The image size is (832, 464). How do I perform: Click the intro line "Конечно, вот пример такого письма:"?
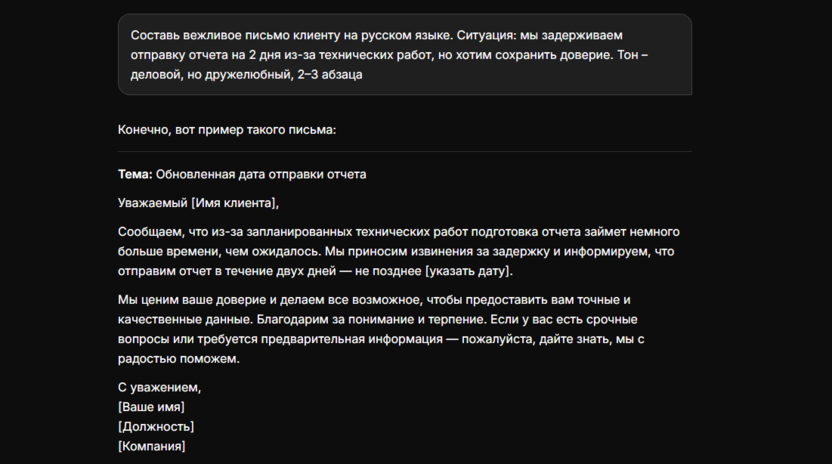point(227,129)
